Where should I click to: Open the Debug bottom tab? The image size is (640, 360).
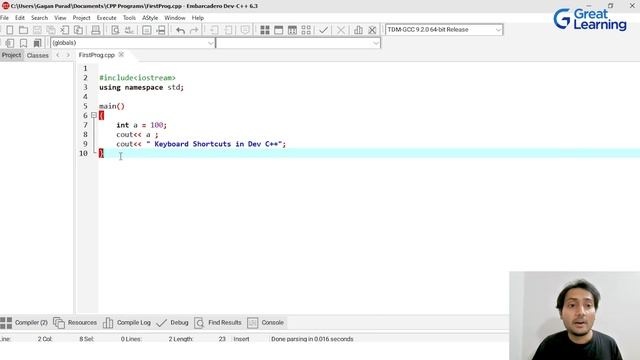point(172,323)
